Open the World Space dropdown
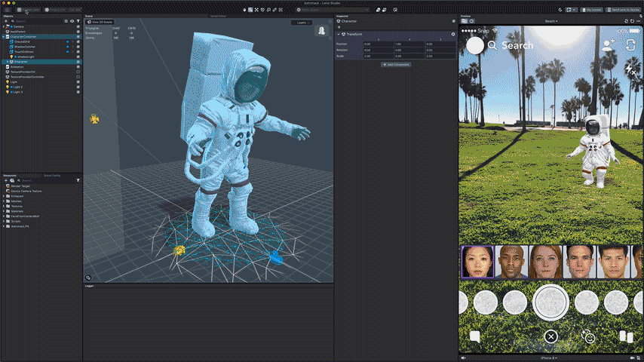Screen dimensions: 644x362 pyautogui.click(x=333, y=10)
